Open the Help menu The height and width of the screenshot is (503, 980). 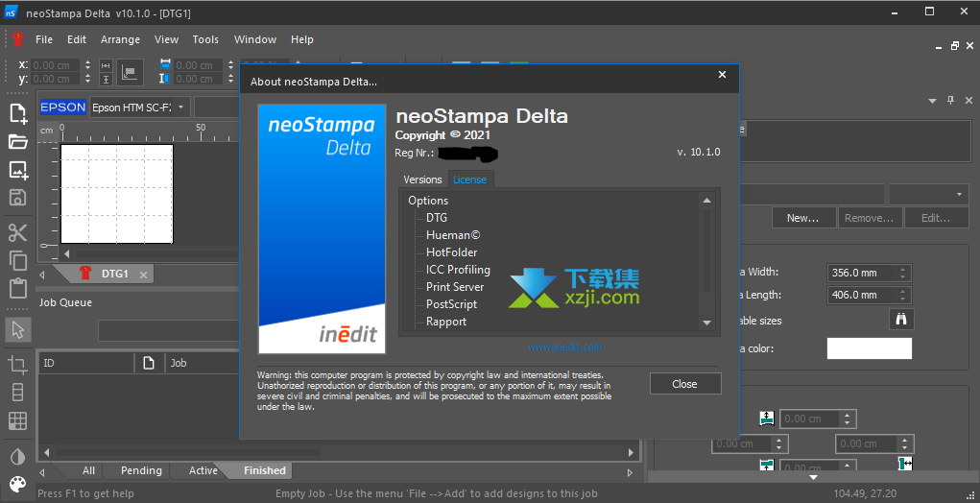coord(302,39)
